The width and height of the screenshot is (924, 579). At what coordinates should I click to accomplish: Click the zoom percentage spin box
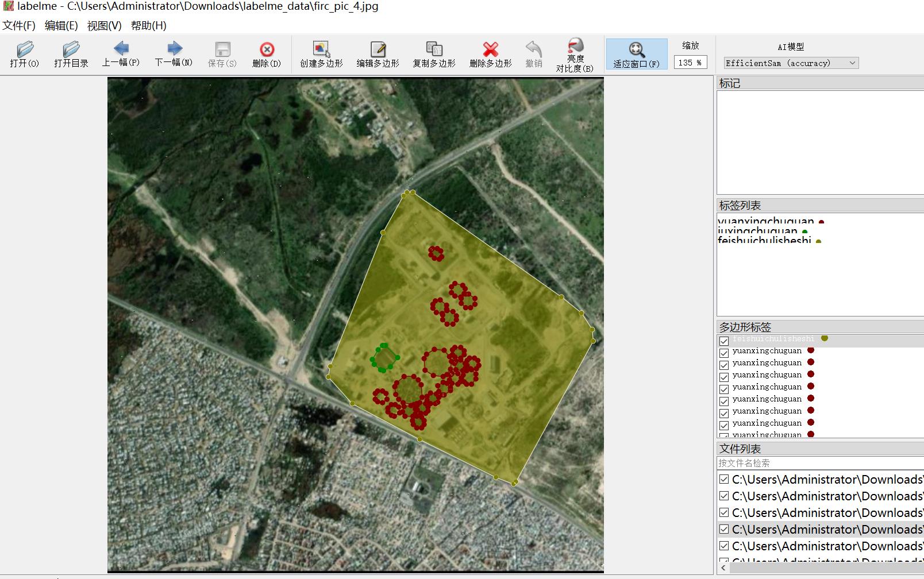pos(690,63)
